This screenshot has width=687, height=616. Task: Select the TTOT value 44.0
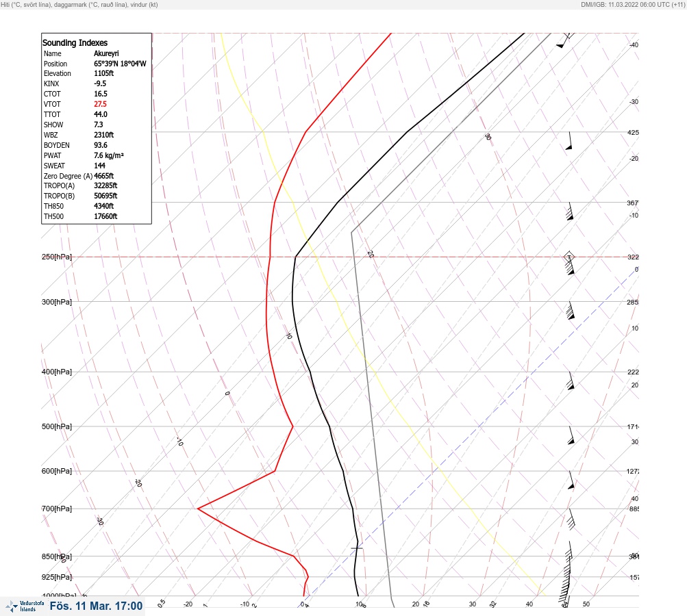click(x=101, y=114)
